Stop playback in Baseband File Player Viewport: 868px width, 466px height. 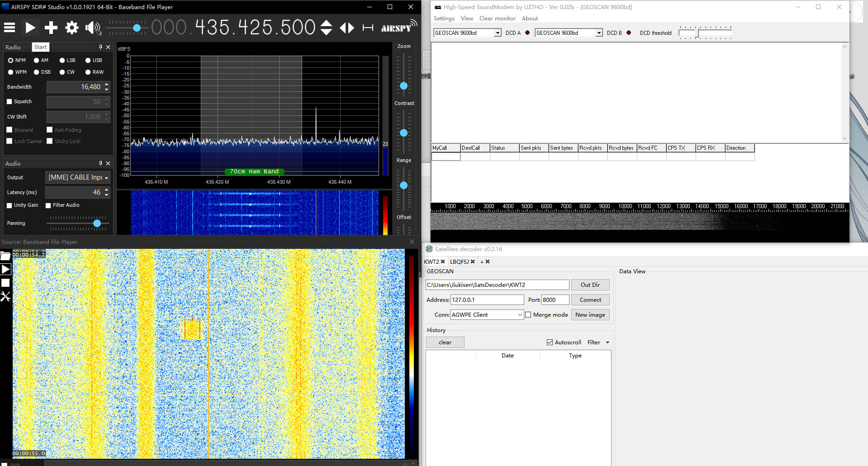(x=5, y=283)
